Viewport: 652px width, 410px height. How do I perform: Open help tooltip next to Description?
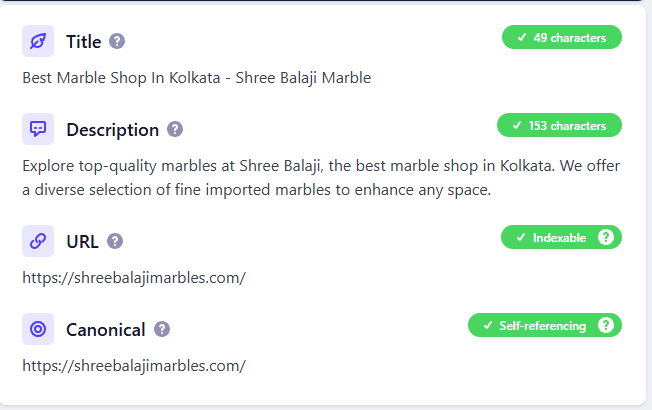[x=175, y=129]
